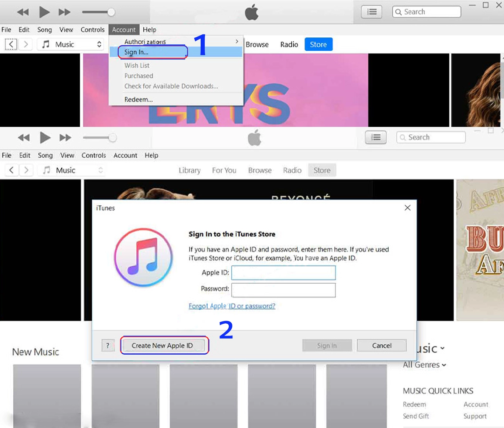The height and width of the screenshot is (428, 504).
Task: Click play button in upper iTunes window
Action: click(44, 12)
